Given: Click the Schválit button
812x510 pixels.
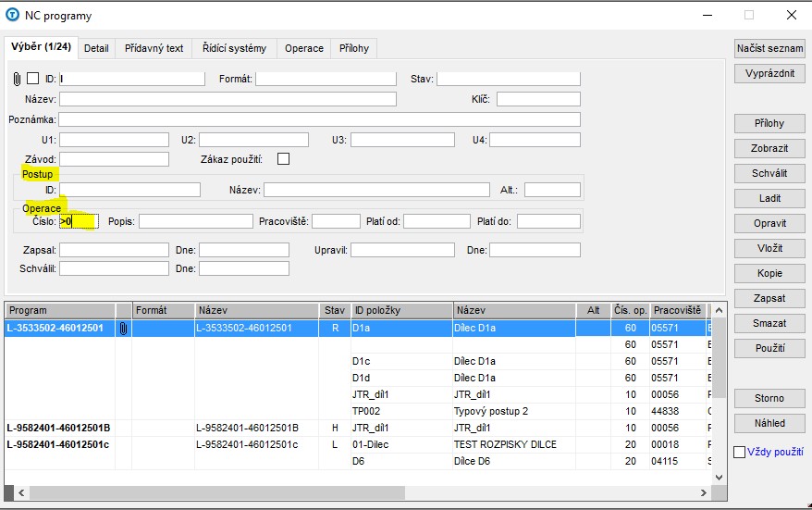Looking at the screenshot, I should (769, 173).
